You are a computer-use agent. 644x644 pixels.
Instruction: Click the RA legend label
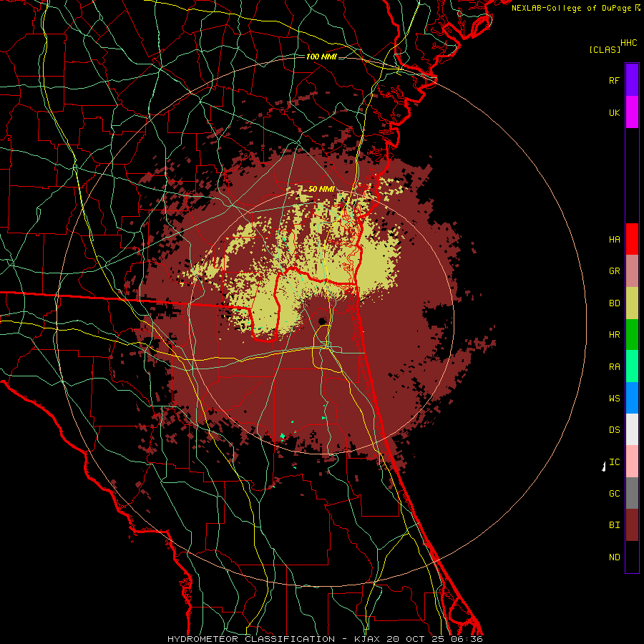point(614,367)
